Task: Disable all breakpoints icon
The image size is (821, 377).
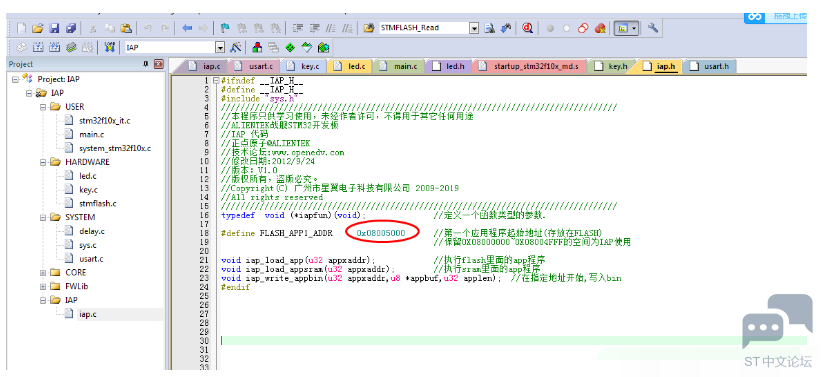Action: pos(583,28)
